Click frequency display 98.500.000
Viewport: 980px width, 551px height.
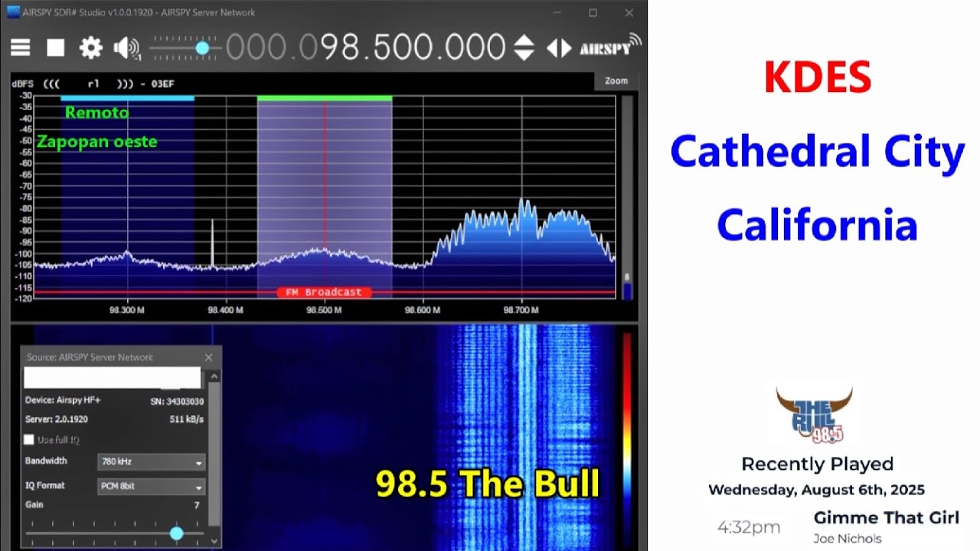(x=365, y=47)
